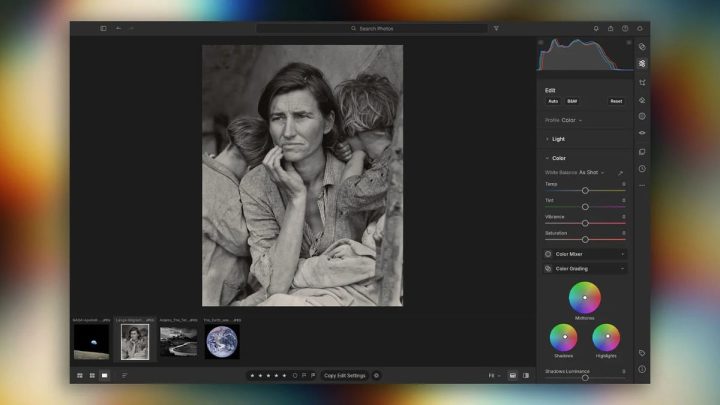
Task: Open the Fit zoom level dropdown
Action: (x=494, y=376)
